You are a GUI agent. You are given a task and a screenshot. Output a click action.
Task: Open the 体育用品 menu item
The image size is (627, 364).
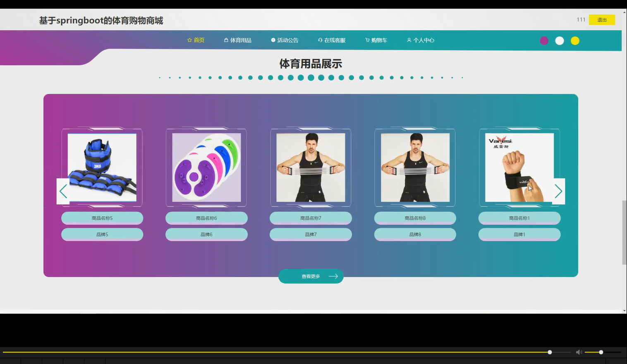[x=237, y=40]
